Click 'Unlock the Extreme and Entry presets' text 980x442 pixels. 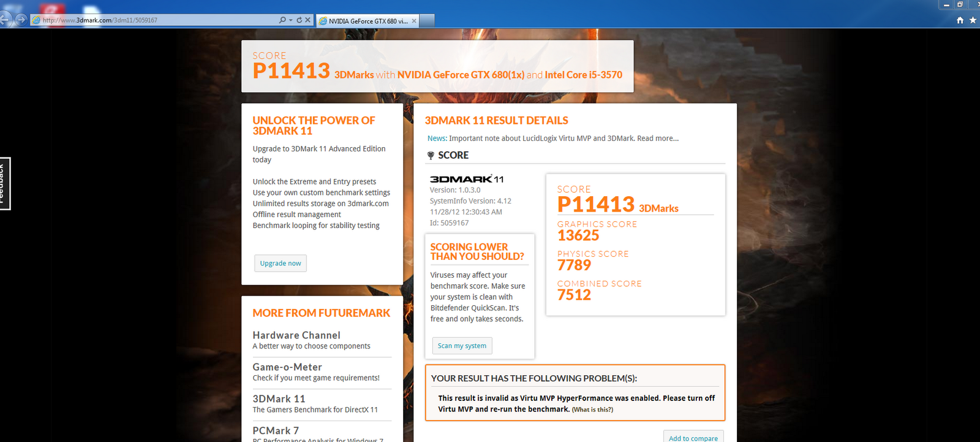(314, 181)
